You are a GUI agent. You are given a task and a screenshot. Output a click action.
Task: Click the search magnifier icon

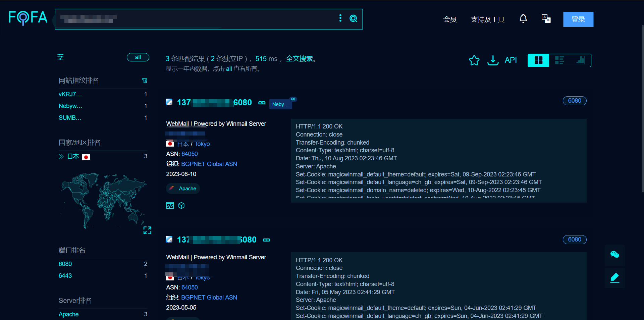click(353, 18)
